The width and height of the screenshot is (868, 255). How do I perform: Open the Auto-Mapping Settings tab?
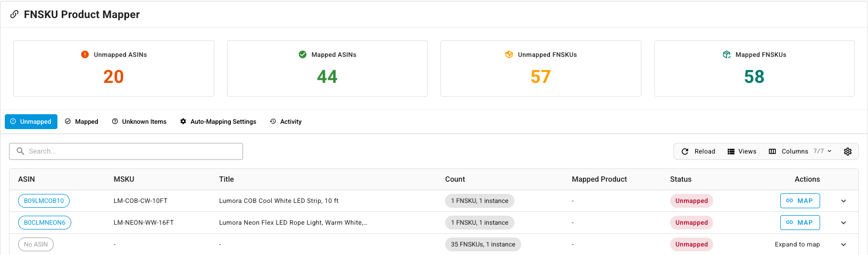tap(218, 122)
